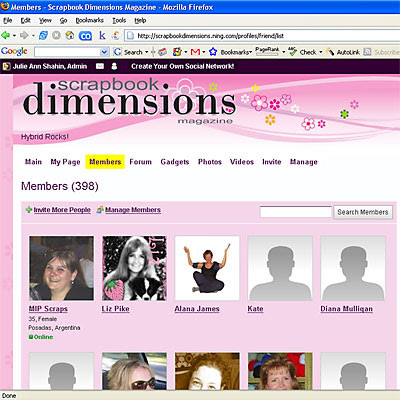The image size is (400, 400).
Task: Switch to the Forum tab
Action: coord(140,162)
